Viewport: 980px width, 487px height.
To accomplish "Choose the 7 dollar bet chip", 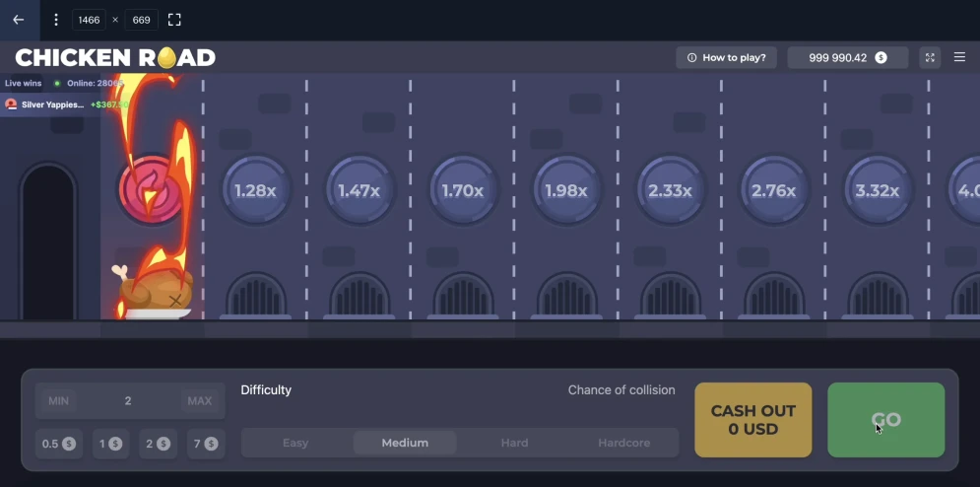I will (x=206, y=444).
